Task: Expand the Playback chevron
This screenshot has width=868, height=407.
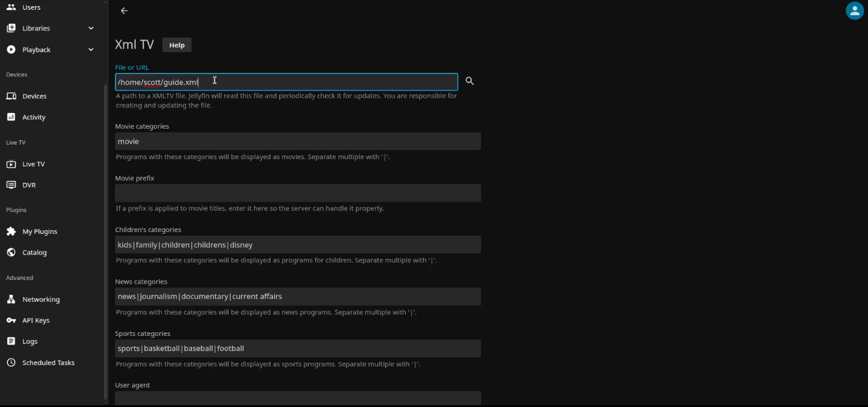Action: click(91, 49)
